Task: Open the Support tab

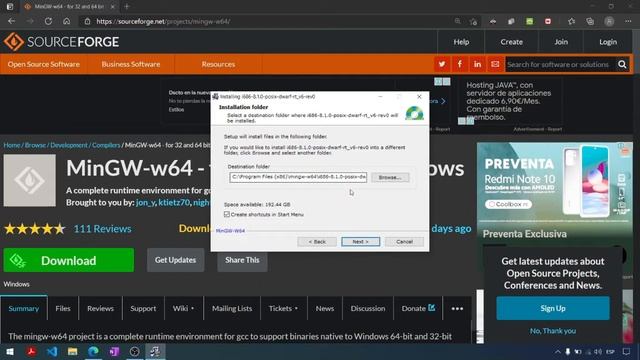Action: 143,309
